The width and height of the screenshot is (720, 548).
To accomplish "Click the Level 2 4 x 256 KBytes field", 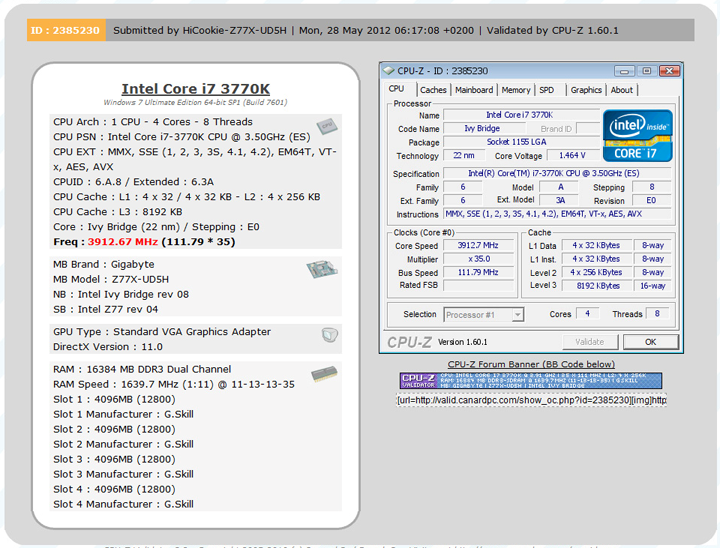I will pos(596,272).
